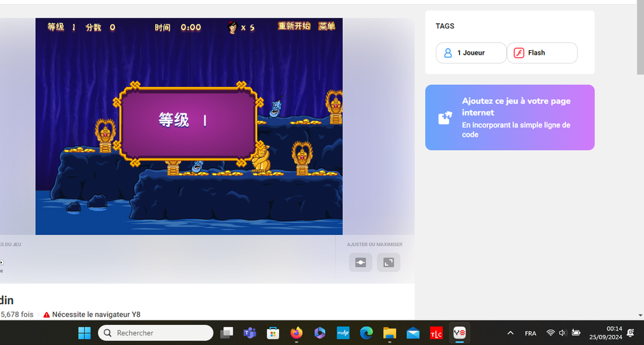The width and height of the screenshot is (644, 345).
Task: Click the 'Ajoutez ce jeu à votre page internet' banner
Action: coord(509,118)
